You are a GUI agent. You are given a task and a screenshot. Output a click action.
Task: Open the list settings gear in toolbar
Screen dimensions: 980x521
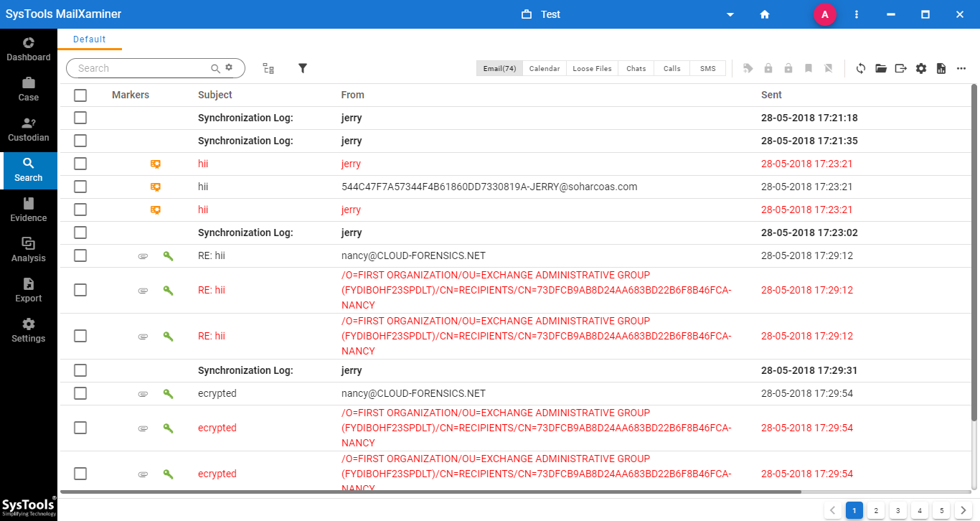pyautogui.click(x=921, y=68)
